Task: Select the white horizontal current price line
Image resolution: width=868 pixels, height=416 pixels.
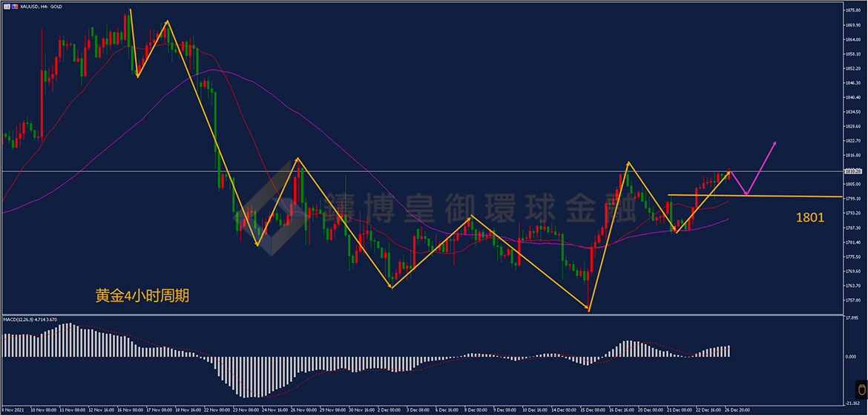Action: (x=445, y=171)
